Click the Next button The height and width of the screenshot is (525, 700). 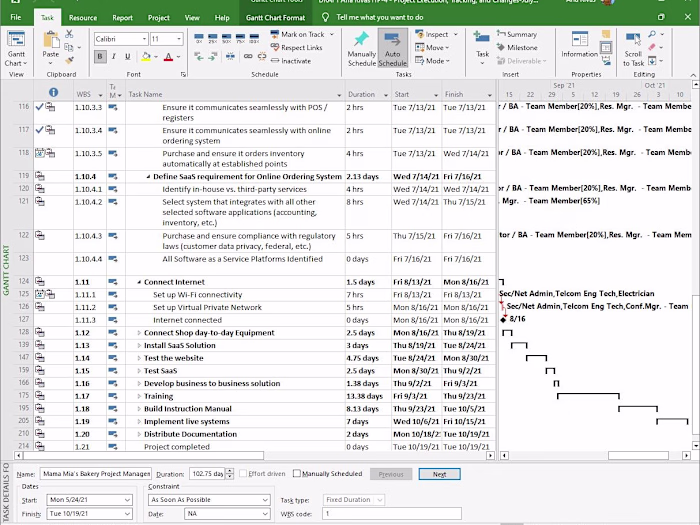coord(439,474)
